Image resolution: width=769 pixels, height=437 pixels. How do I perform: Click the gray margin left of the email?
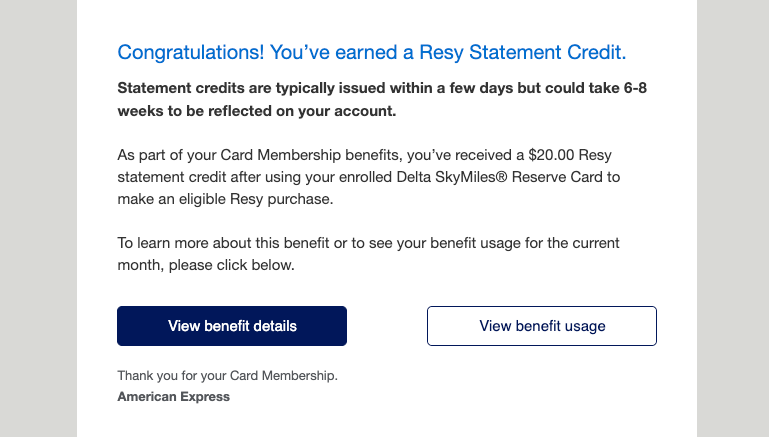tap(38, 218)
